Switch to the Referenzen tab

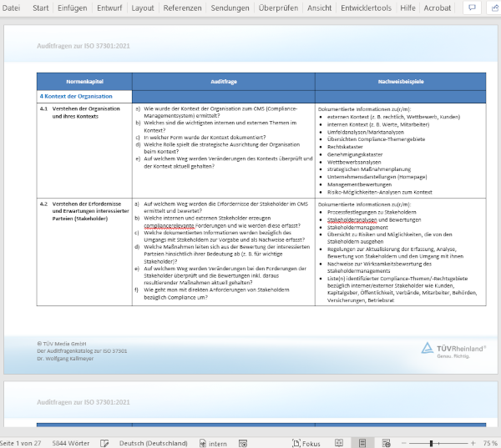(x=182, y=8)
